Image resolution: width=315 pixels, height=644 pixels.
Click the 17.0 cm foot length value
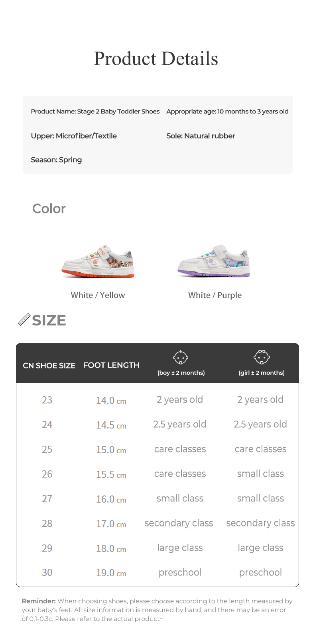(x=111, y=524)
